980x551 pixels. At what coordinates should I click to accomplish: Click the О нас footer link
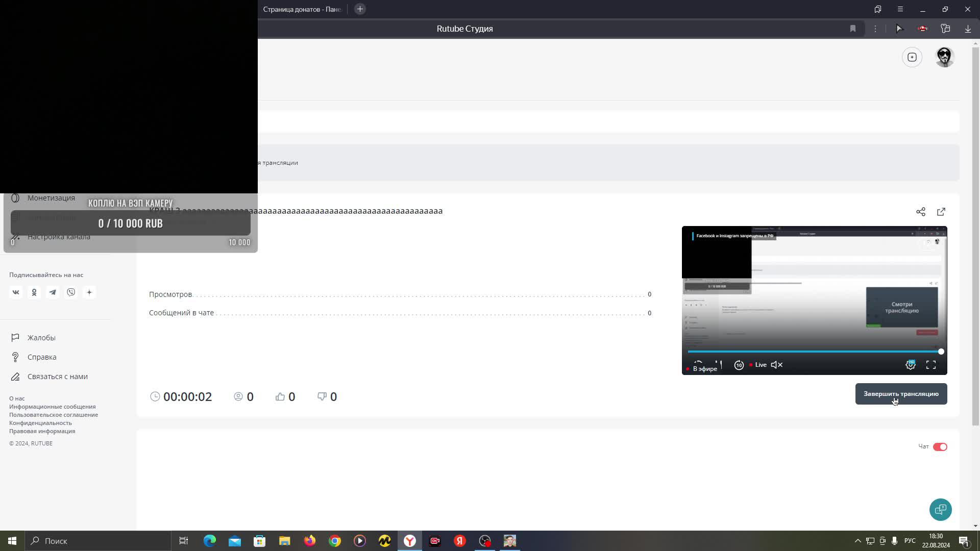click(x=17, y=398)
